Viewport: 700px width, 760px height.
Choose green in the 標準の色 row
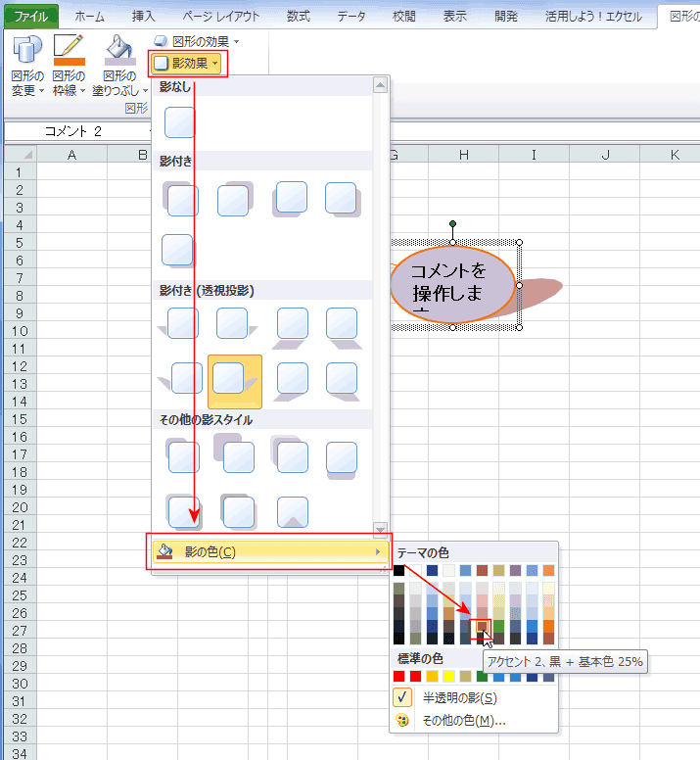pyautogui.click(x=482, y=676)
